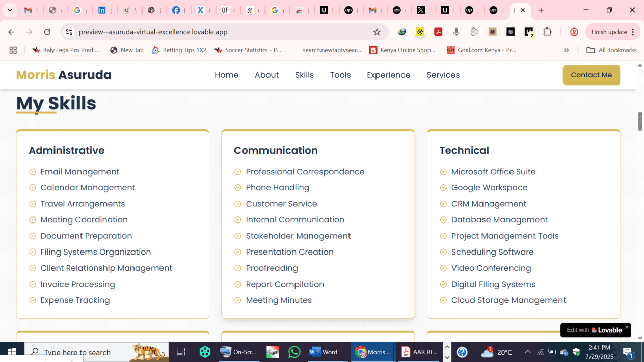This screenshot has width=644, height=362.
Task: Select Skills in the site navigation
Action: click(304, 75)
